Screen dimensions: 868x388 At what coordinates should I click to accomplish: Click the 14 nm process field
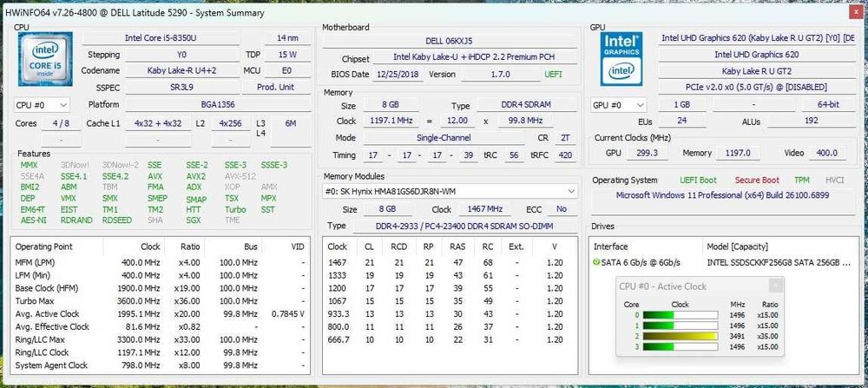coord(287,37)
